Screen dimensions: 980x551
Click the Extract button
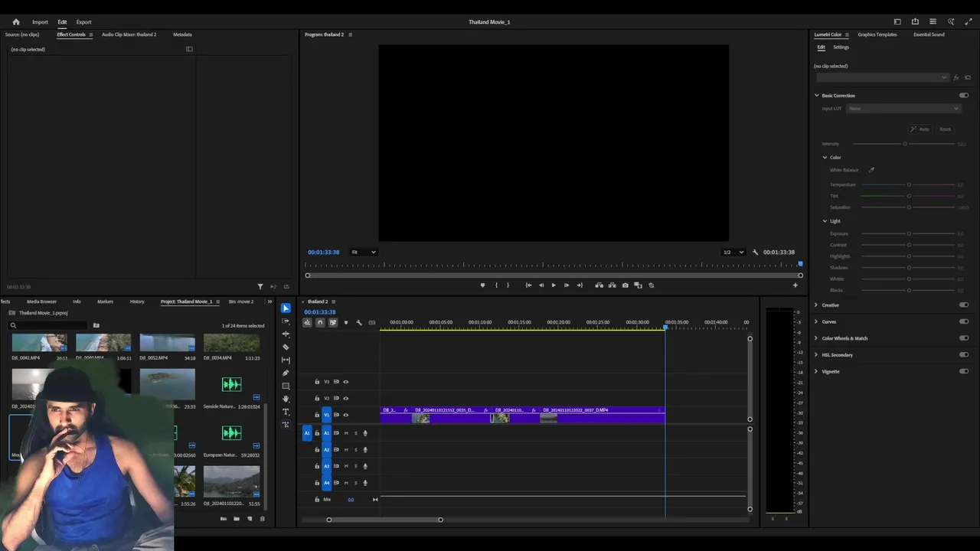(612, 285)
